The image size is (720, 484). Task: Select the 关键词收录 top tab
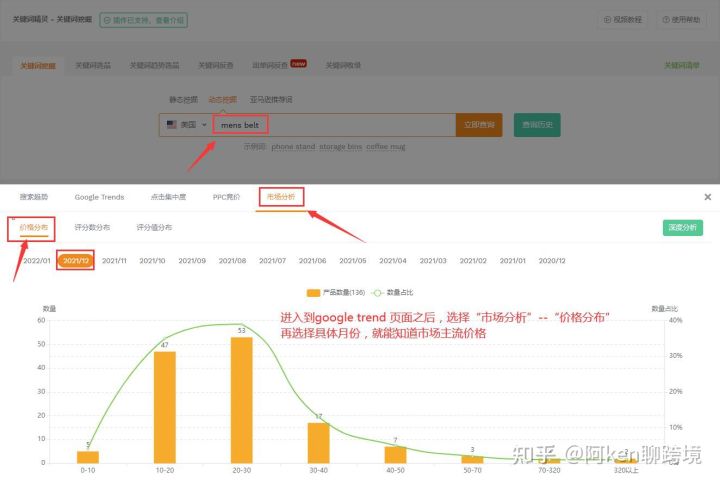(343, 65)
